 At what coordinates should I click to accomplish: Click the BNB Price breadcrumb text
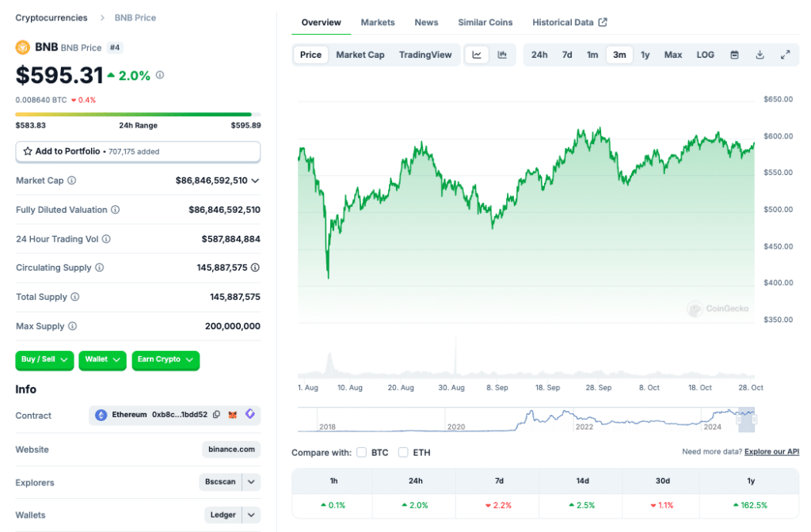click(x=135, y=17)
